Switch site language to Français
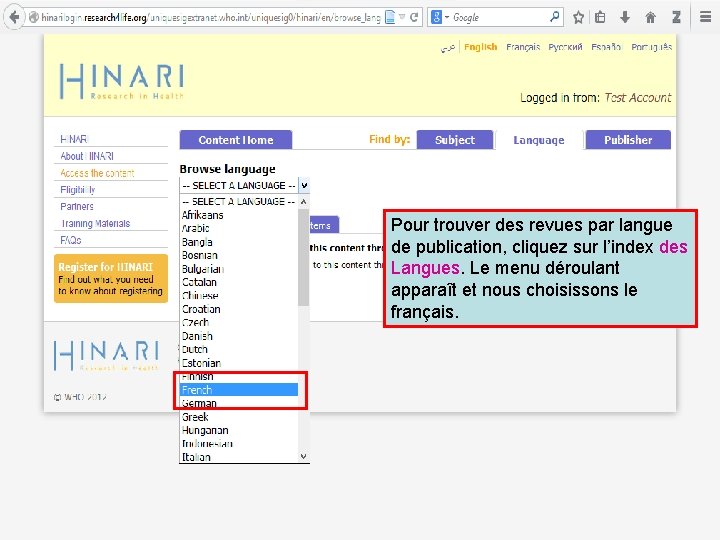720x540 pixels. (x=523, y=47)
